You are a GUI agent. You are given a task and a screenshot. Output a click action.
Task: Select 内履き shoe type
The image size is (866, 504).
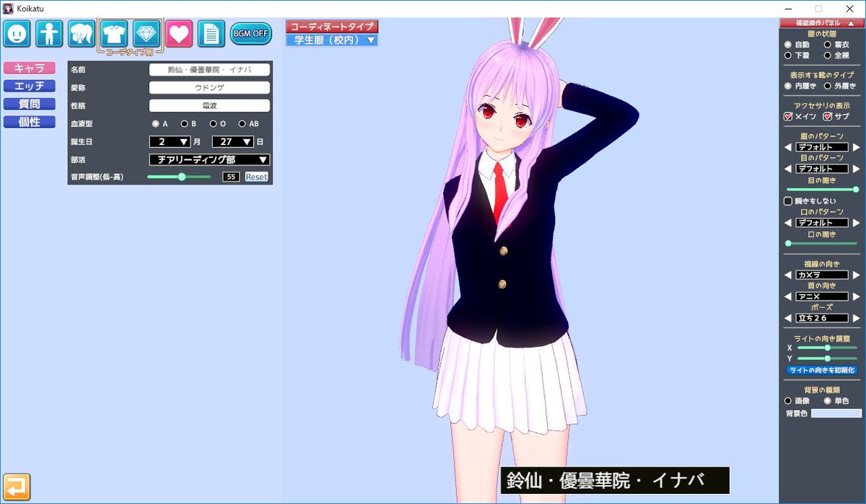pos(788,86)
